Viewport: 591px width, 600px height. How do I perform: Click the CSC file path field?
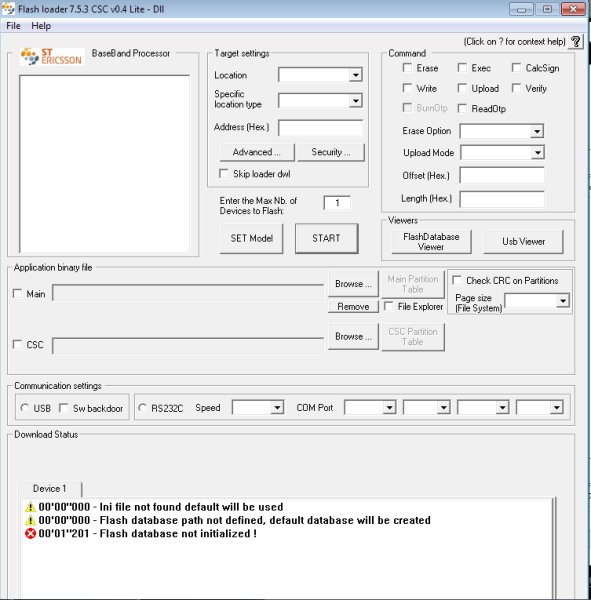pos(188,346)
